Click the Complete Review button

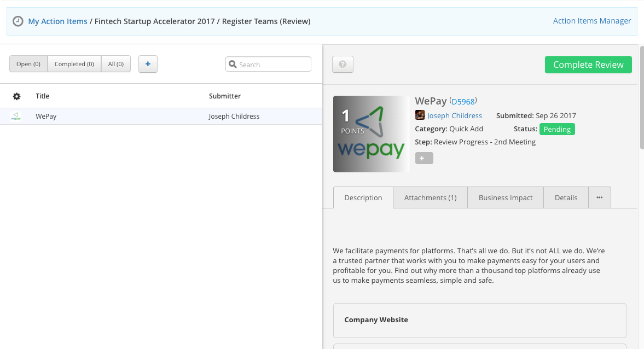[588, 65]
